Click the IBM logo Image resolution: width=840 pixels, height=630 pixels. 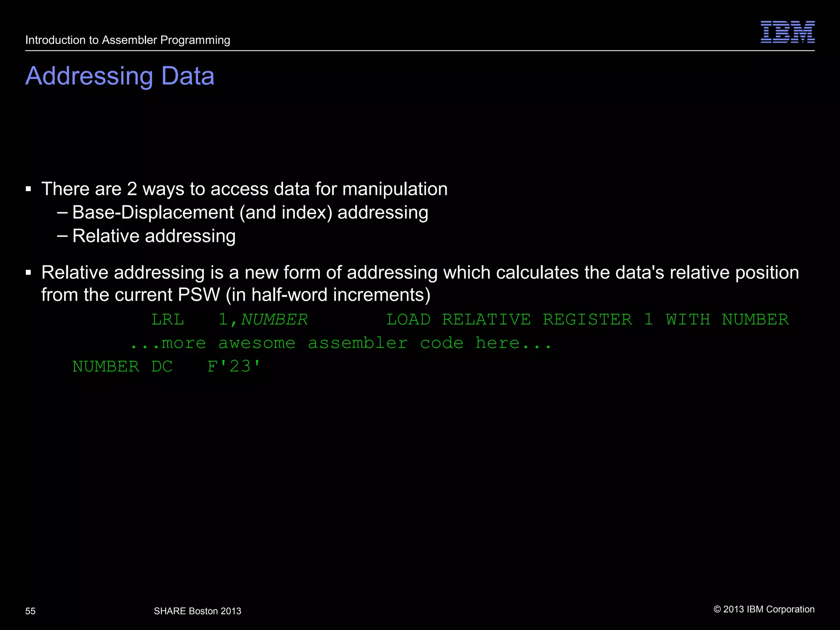click(787, 32)
